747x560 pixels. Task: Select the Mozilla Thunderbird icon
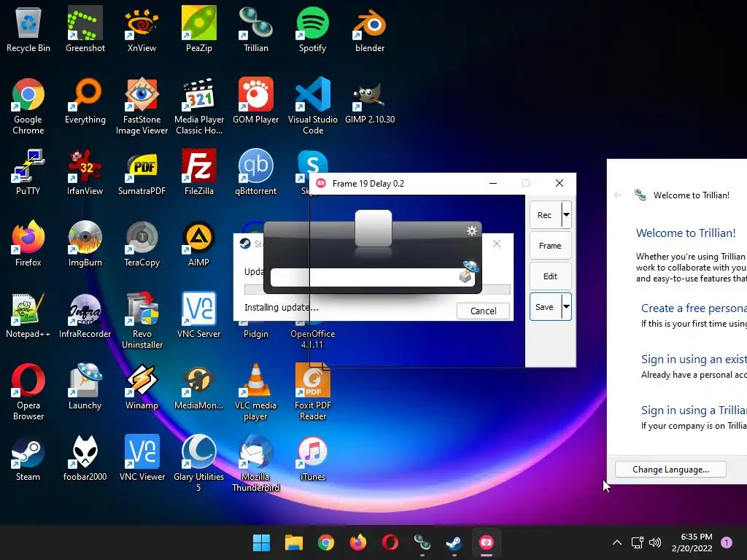(256, 463)
